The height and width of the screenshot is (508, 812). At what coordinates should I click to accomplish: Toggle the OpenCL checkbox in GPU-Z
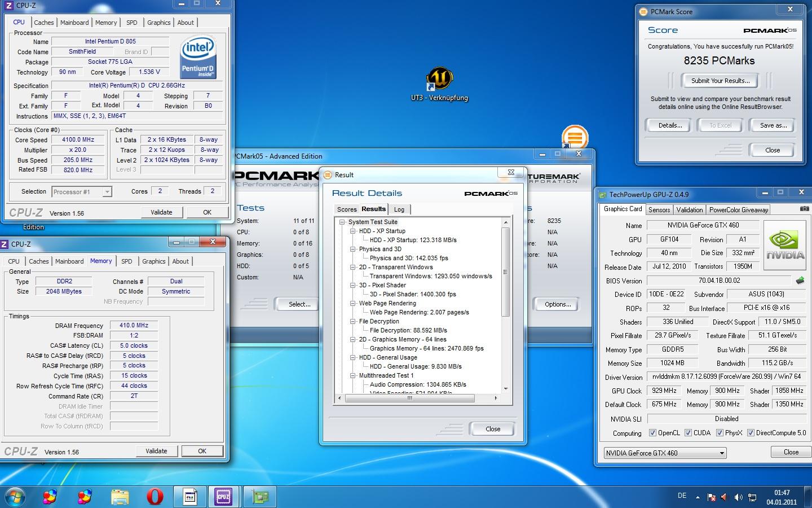click(x=652, y=433)
